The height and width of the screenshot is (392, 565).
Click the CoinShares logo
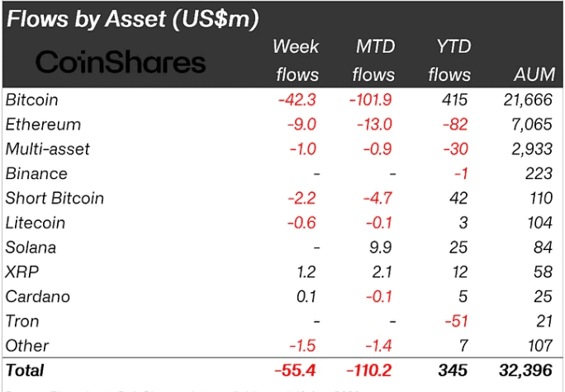121,62
